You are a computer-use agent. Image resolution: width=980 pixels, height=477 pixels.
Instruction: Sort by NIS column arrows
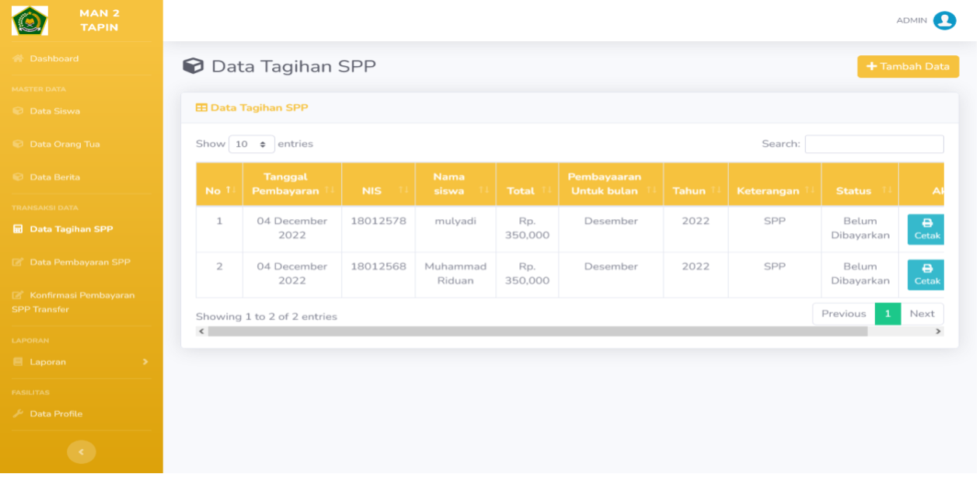click(x=403, y=191)
